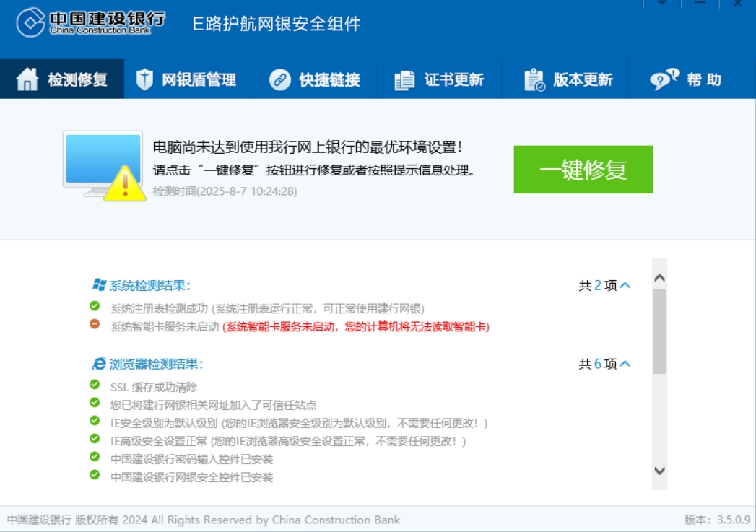Minimize the window
This screenshot has width=756, height=532.
[700, 4]
